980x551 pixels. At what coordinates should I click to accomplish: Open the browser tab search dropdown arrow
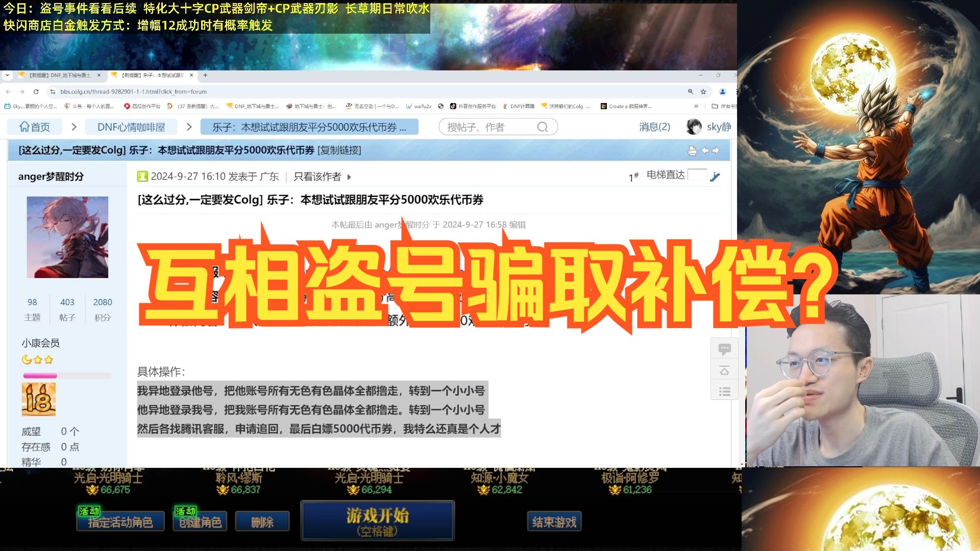(x=7, y=75)
